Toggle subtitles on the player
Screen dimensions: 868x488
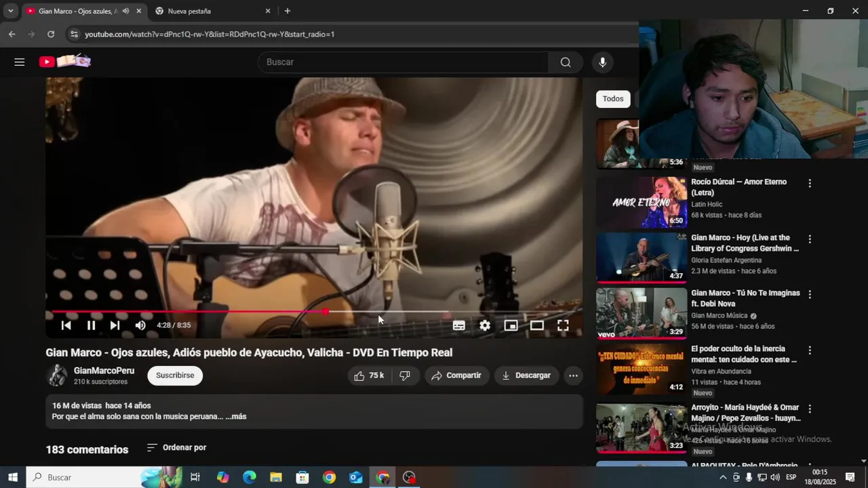(x=459, y=325)
